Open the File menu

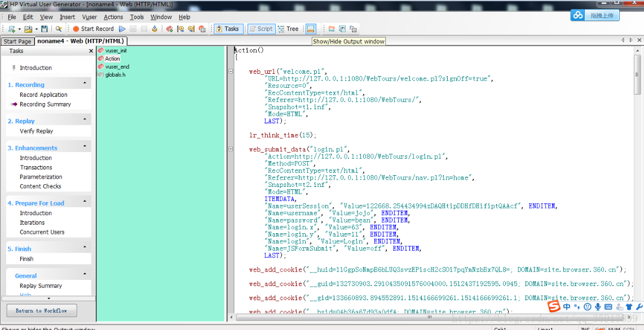pos(12,17)
